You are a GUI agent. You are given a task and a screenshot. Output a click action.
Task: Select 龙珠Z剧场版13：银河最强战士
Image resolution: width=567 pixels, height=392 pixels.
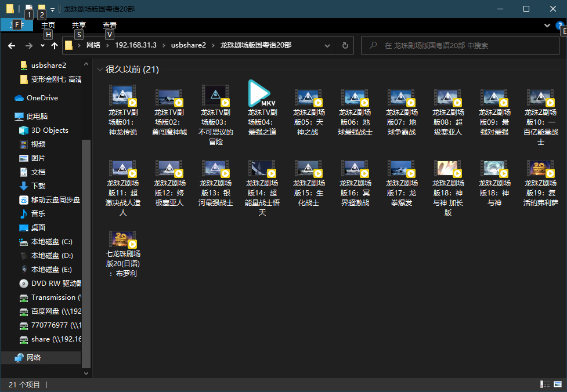pyautogui.click(x=215, y=183)
